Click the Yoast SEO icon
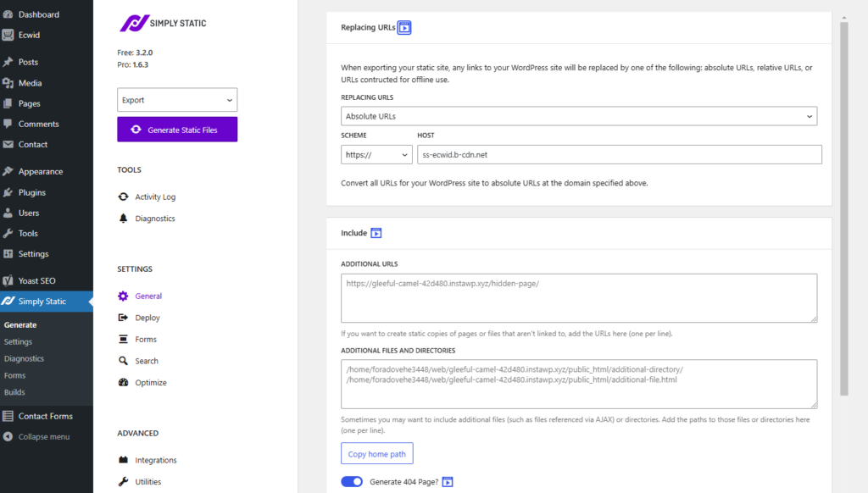This screenshot has width=868, height=493. (8, 280)
